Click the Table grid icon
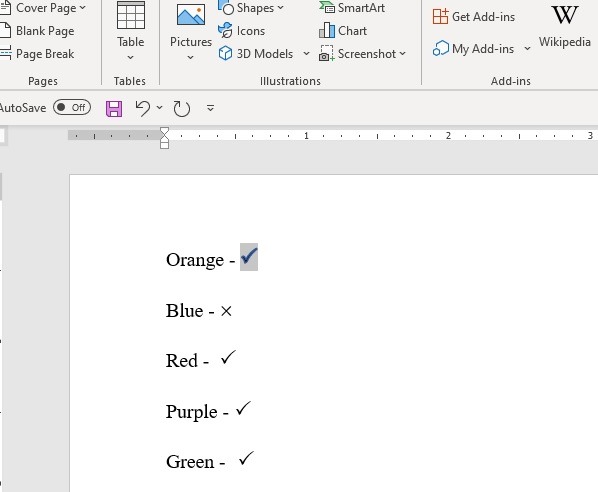This screenshot has height=492, width=598. (x=130, y=15)
